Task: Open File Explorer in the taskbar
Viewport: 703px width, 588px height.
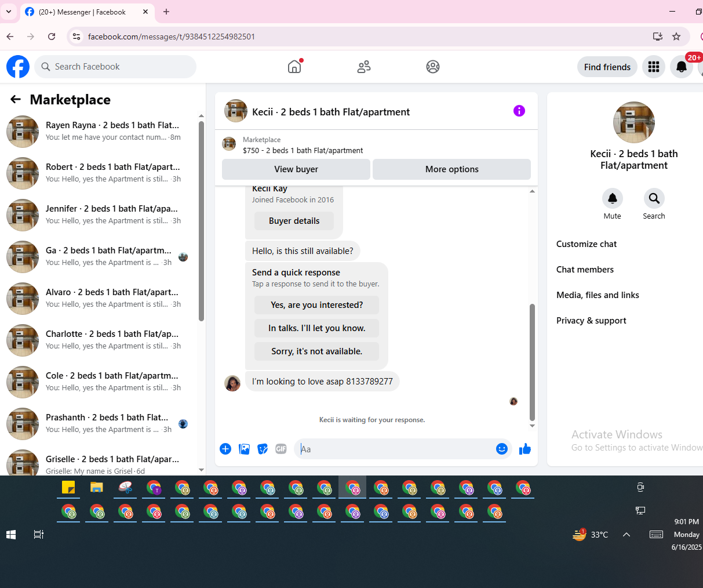Action: (96, 488)
